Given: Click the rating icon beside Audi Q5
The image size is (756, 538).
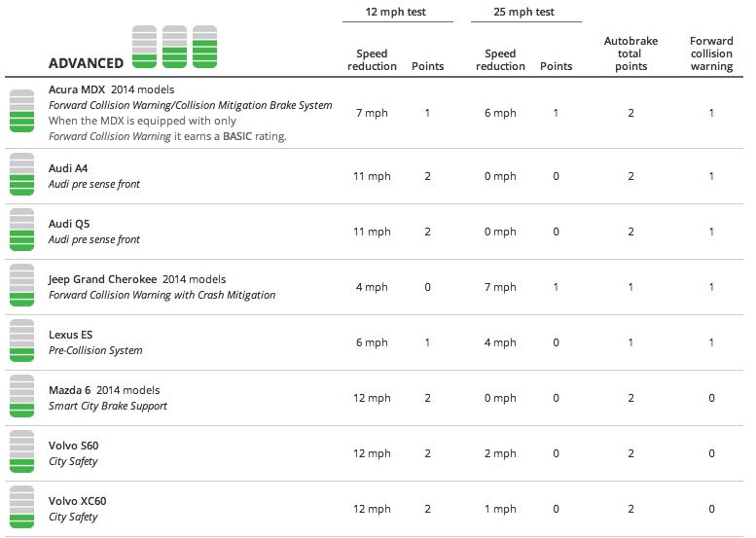Looking at the screenshot, I should (21, 230).
